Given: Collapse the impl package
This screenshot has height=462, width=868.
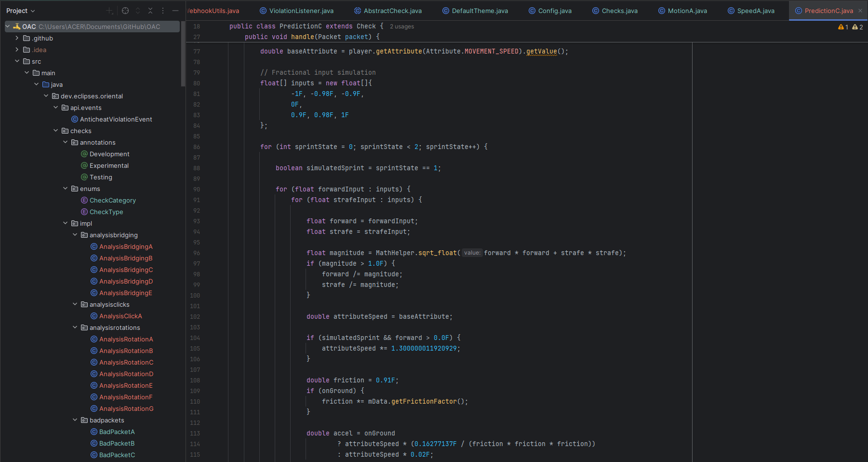Looking at the screenshot, I should coord(66,223).
